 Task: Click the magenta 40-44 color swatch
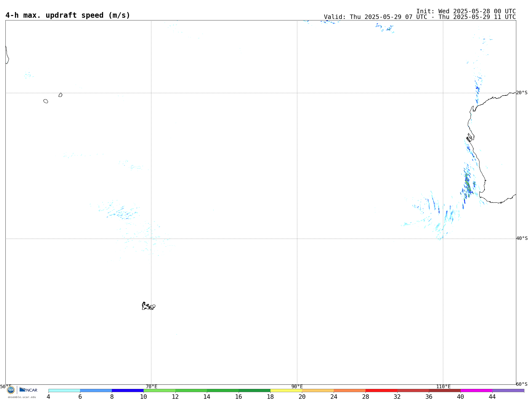tap(476, 390)
